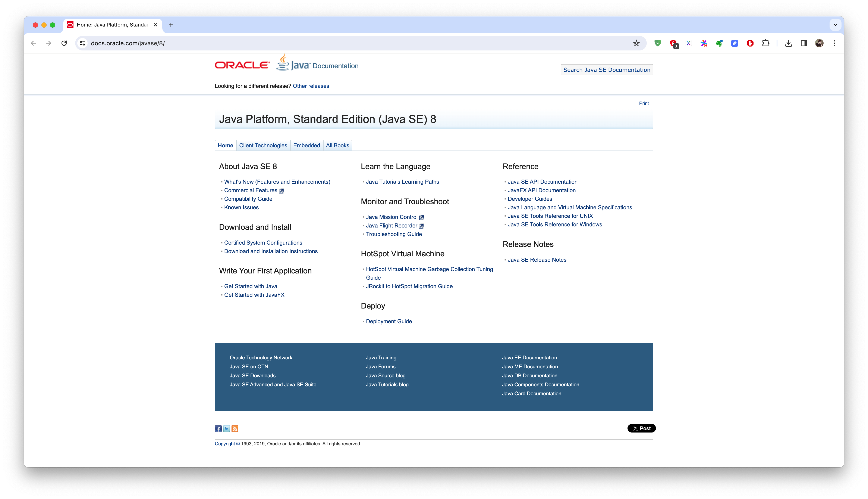
Task: Open HotSpot Garbage Collection Tuning Guide
Action: pyautogui.click(x=429, y=273)
